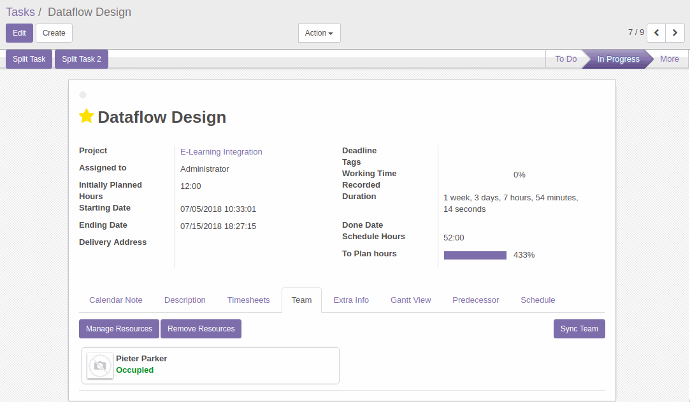Click Pieter Parker's avatar placeholder image
This screenshot has height=402, width=690.
99,366
